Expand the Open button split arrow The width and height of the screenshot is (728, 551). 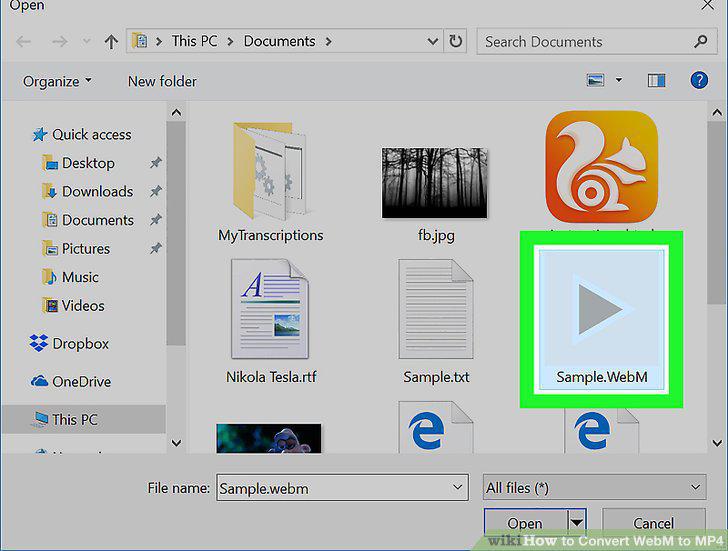[577, 523]
